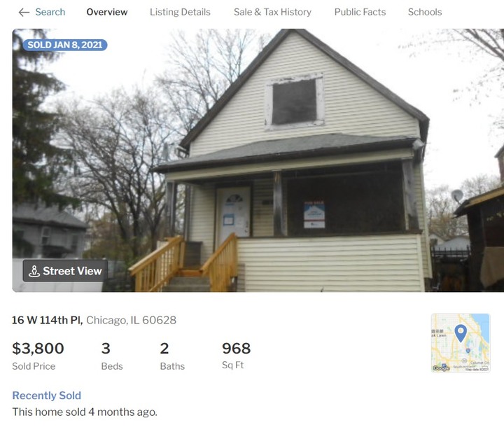Click the 968 Sq Ft stat
Screen dimensions: 504x439
click(x=237, y=356)
